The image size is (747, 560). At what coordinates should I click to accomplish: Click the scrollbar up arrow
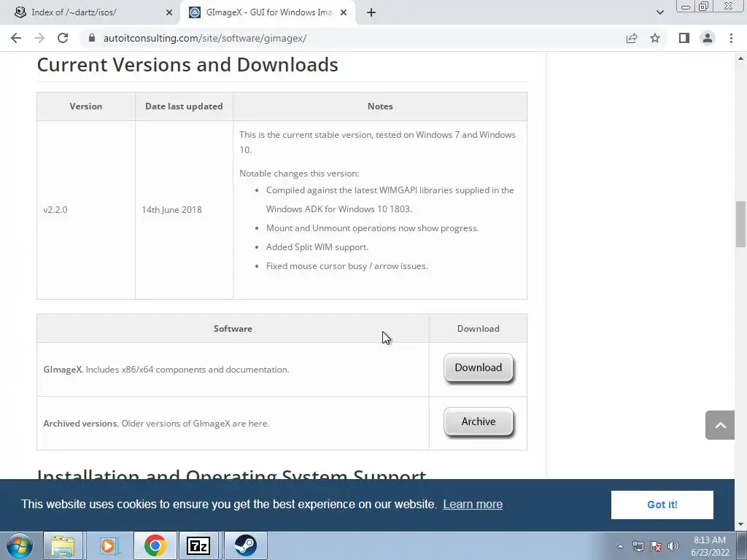click(740, 58)
